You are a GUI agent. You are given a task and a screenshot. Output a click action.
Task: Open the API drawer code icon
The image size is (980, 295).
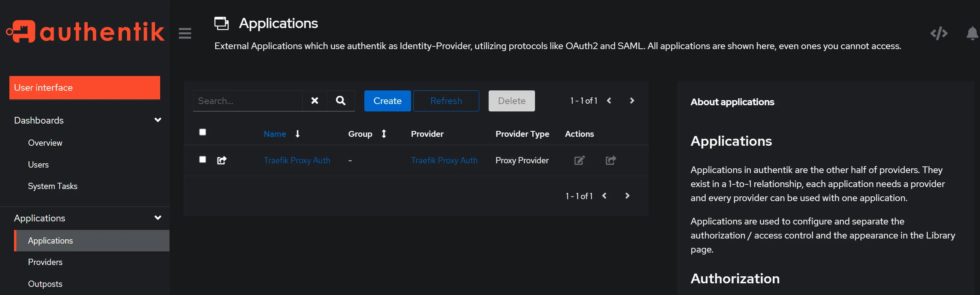(939, 33)
